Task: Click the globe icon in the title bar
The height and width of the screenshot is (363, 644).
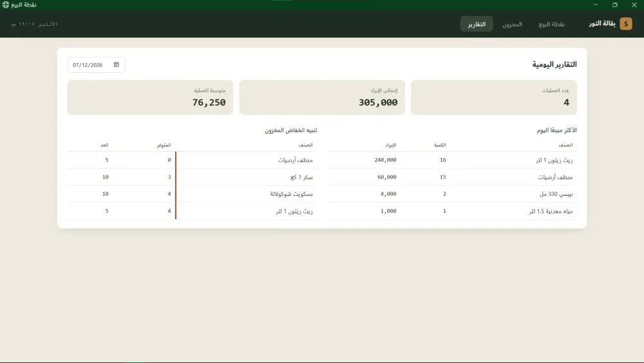Action: 6,5
